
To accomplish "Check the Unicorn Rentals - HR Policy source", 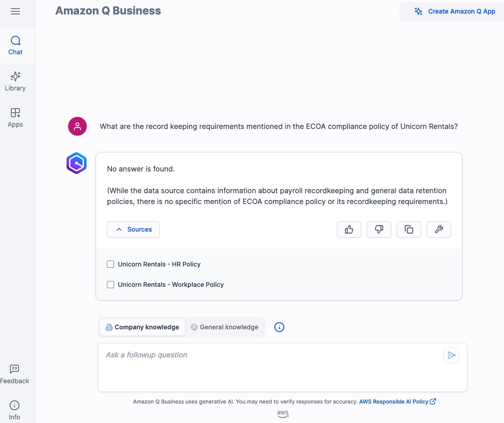I will click(110, 264).
